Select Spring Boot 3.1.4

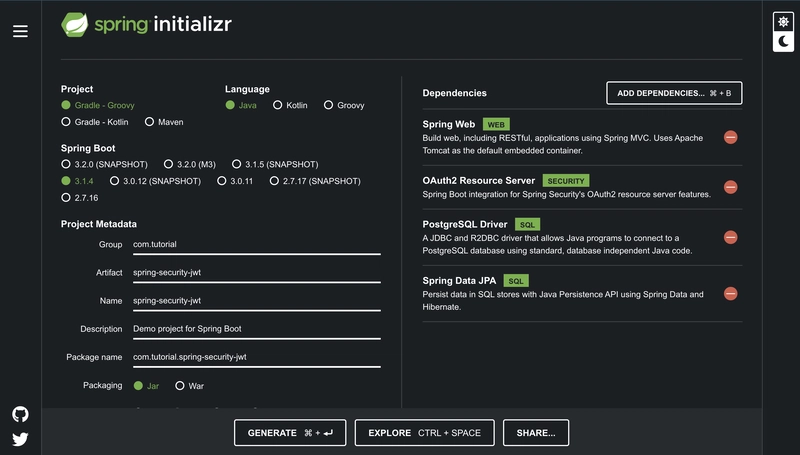pos(77,181)
